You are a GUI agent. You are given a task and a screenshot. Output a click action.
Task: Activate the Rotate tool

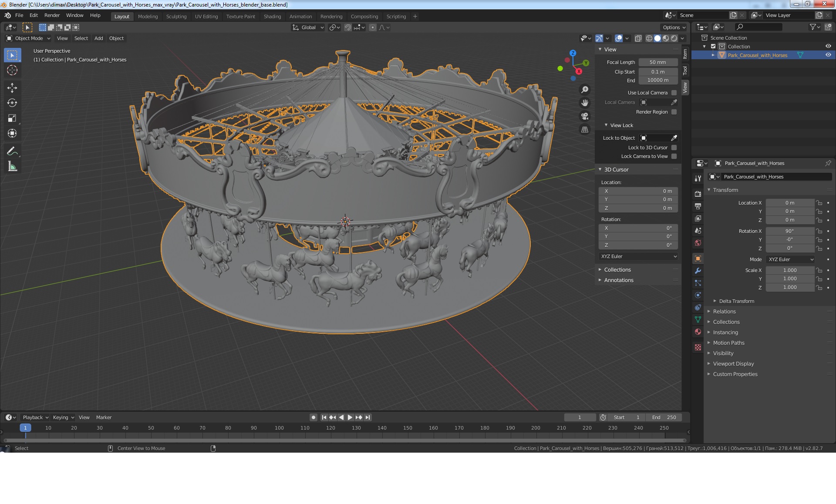tap(12, 103)
